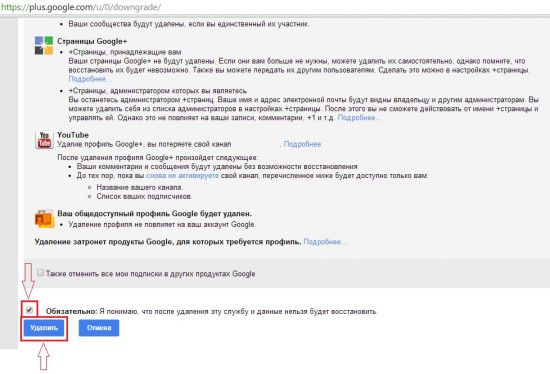Click the orange public profile icon
The width and height of the screenshot is (550, 374).
44,219
